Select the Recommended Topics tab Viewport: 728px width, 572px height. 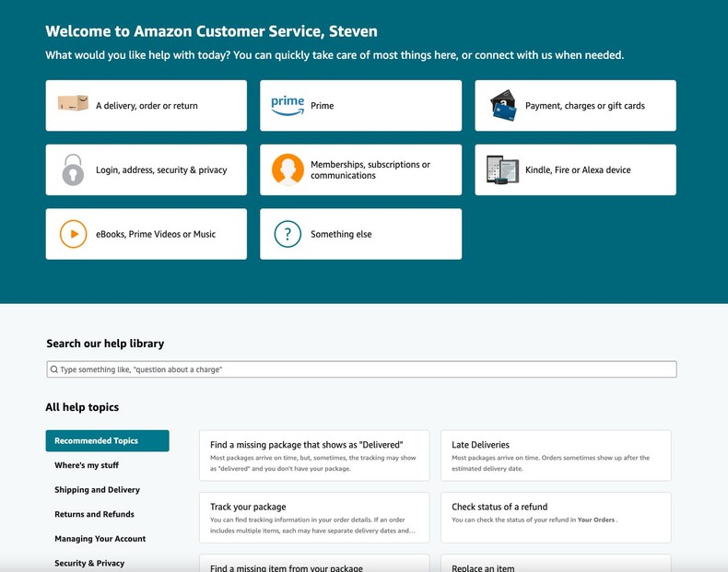107,441
